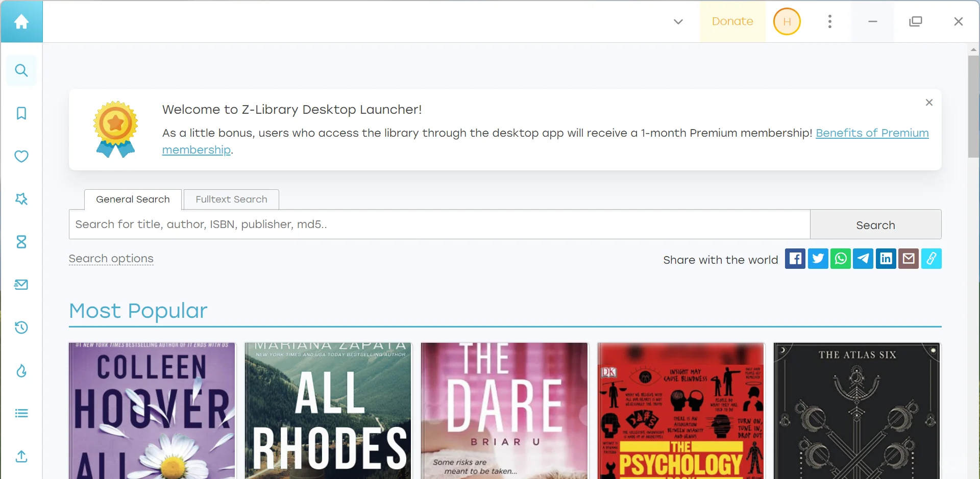The width and height of the screenshot is (980, 479).
Task: Open the Home icon in the sidebar
Action: tap(21, 21)
